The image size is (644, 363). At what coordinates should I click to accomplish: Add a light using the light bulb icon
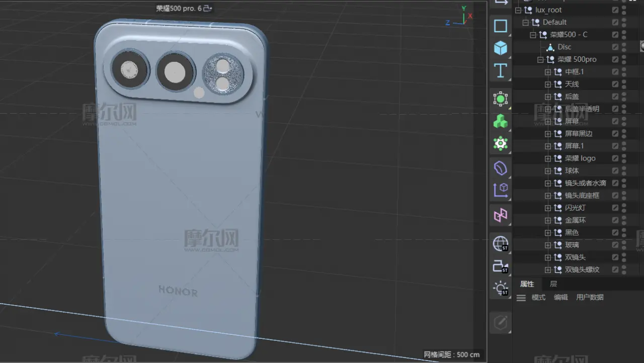(x=500, y=289)
